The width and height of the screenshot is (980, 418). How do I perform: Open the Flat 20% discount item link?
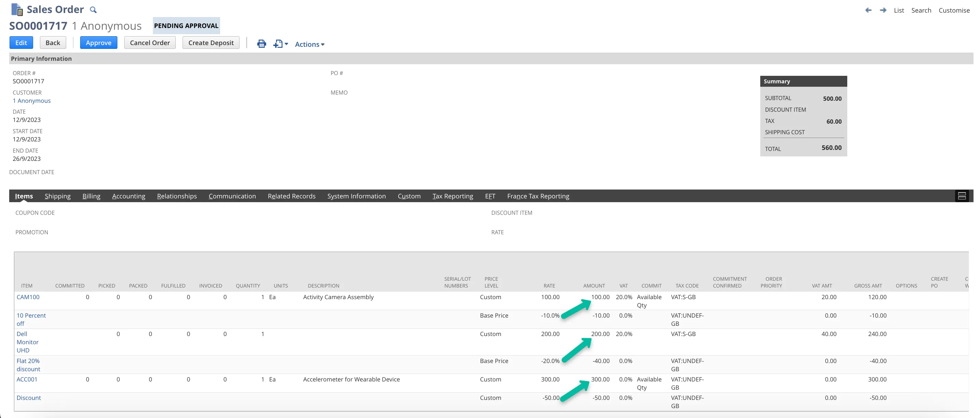28,365
